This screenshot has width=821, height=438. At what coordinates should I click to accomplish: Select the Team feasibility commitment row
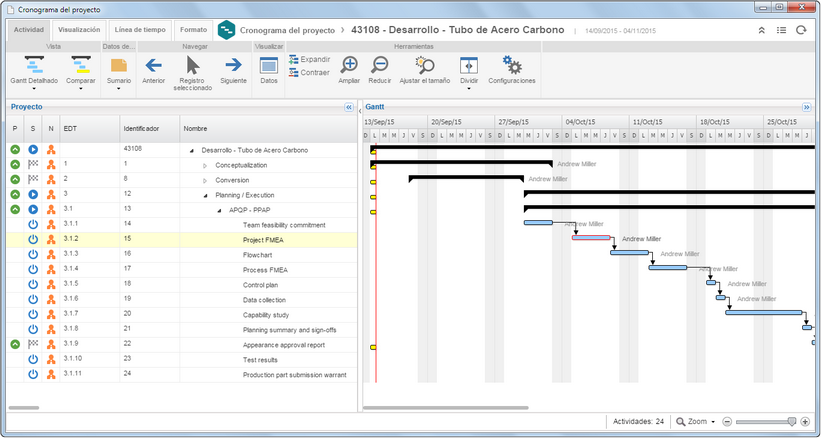pos(182,225)
